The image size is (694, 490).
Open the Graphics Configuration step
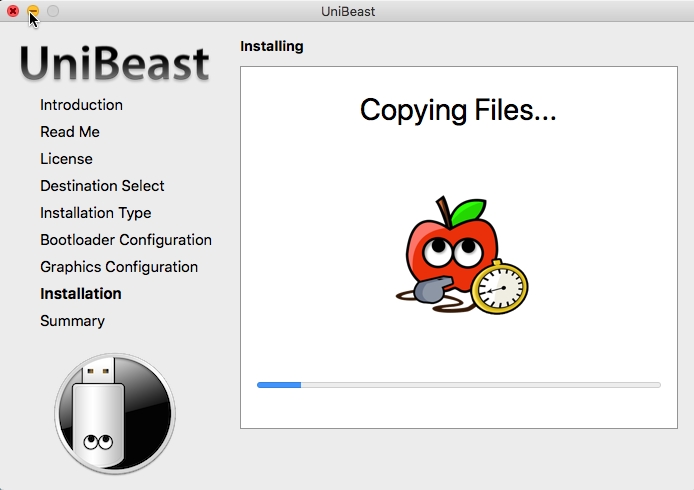pyautogui.click(x=119, y=267)
